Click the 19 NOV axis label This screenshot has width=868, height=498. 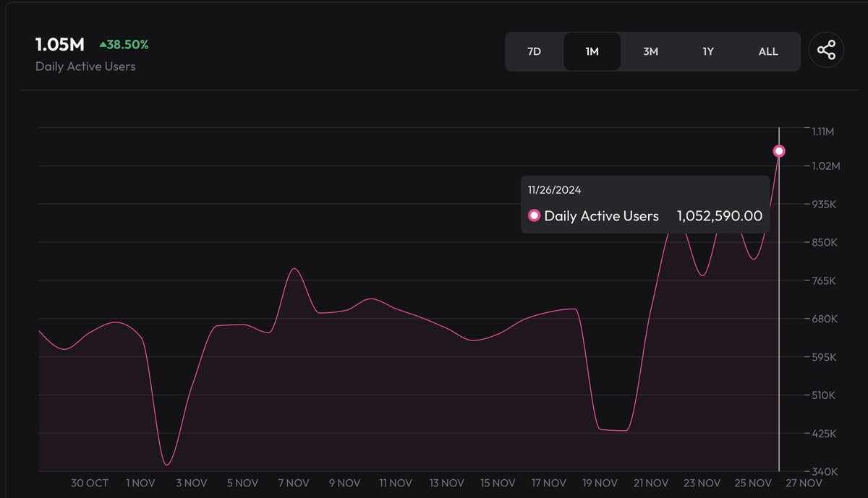600,483
